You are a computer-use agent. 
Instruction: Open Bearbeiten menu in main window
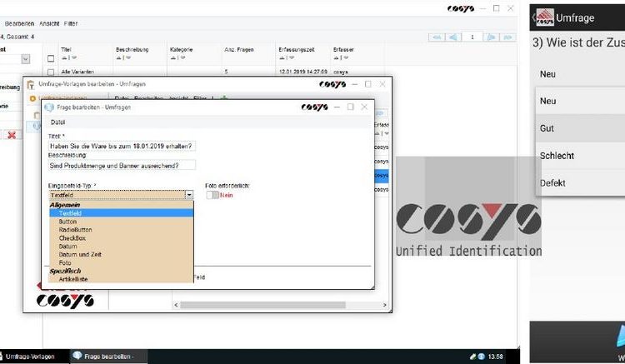pos(19,24)
